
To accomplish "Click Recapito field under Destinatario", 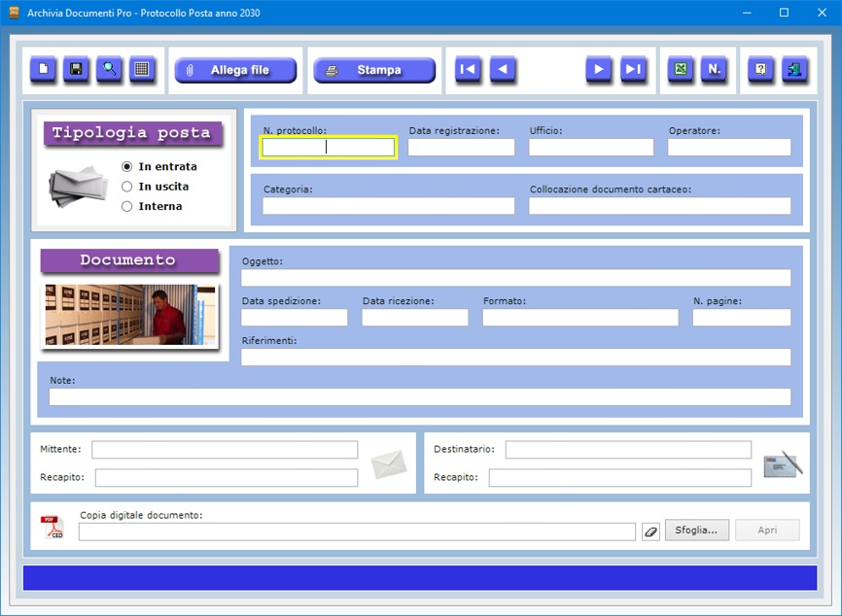I will click(619, 478).
